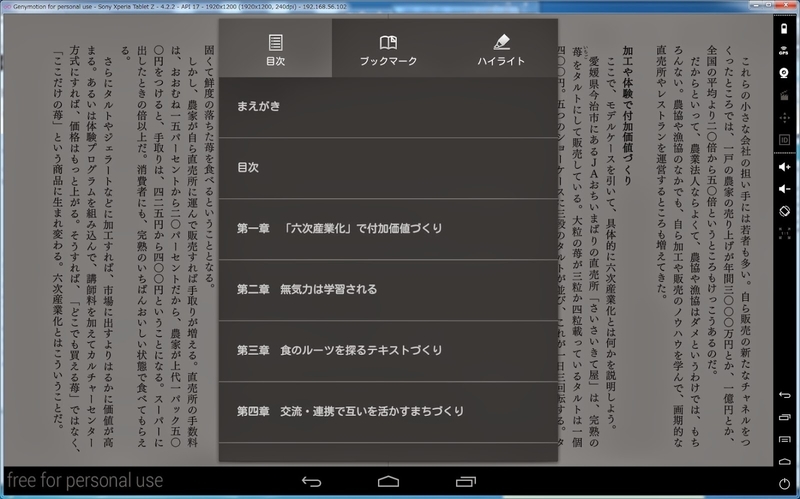Screen dimensions: 800x499
Task: Open the Genymotion battery widget
Action: (784, 29)
